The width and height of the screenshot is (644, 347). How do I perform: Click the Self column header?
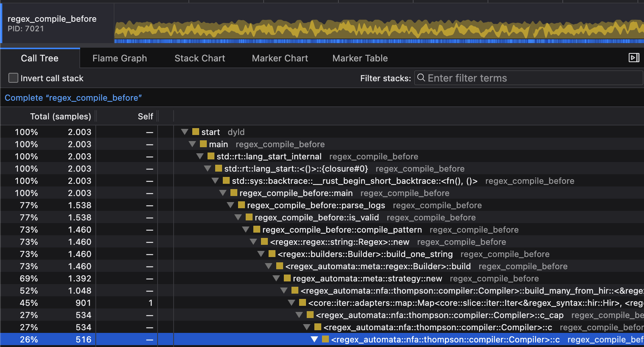(145, 116)
